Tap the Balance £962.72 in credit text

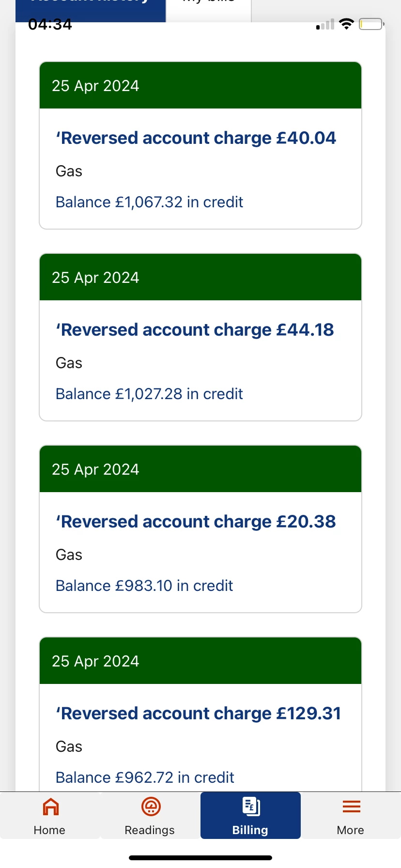(x=145, y=777)
